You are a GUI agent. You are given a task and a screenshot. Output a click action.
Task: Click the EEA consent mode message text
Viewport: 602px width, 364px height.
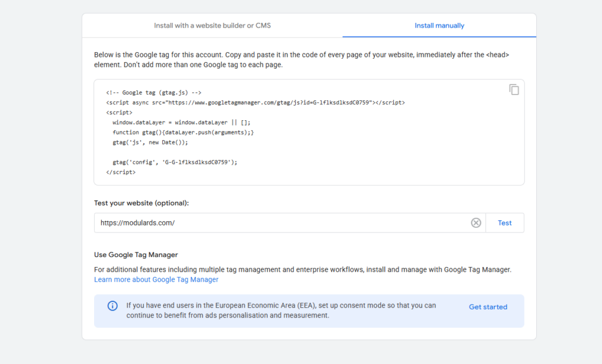[281, 311]
